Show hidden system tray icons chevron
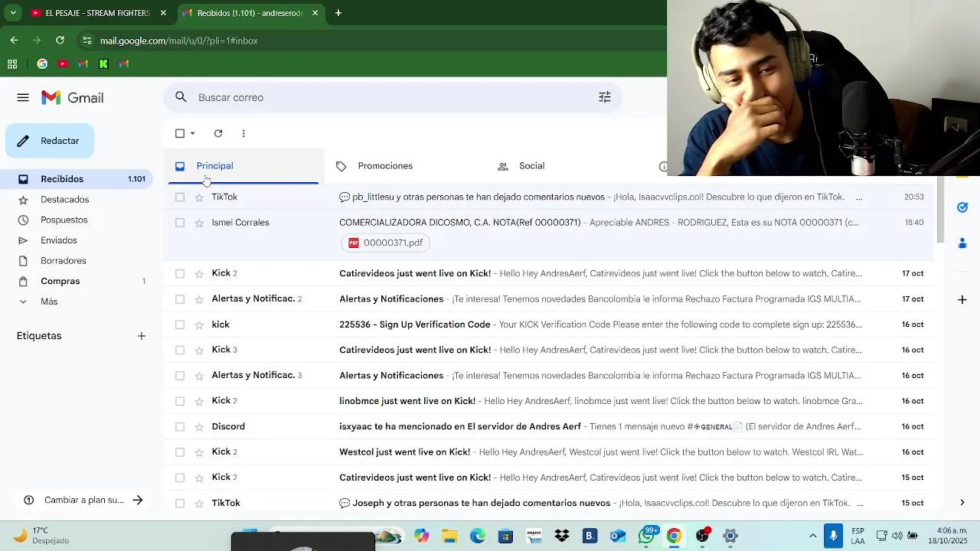 [812, 536]
